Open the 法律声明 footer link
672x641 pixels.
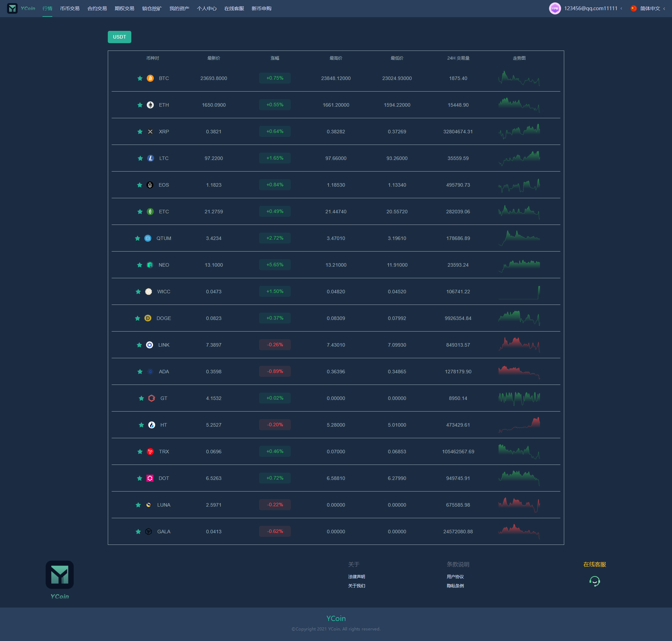click(x=356, y=576)
